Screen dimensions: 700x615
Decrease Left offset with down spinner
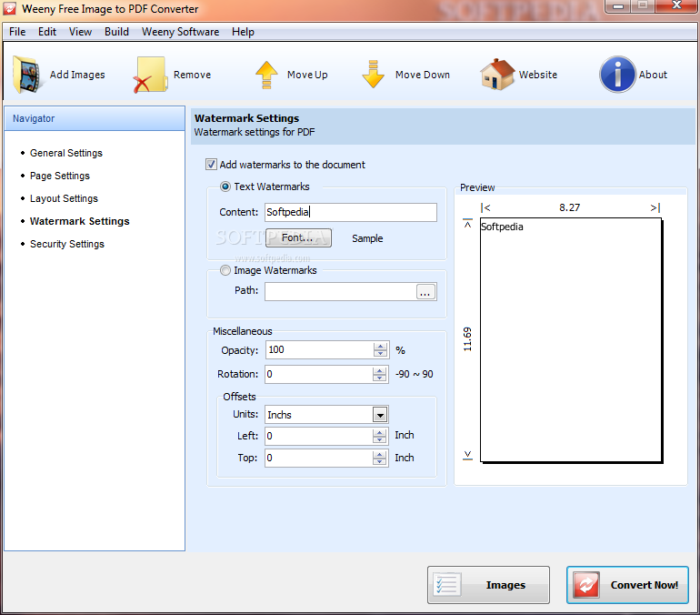(380, 439)
